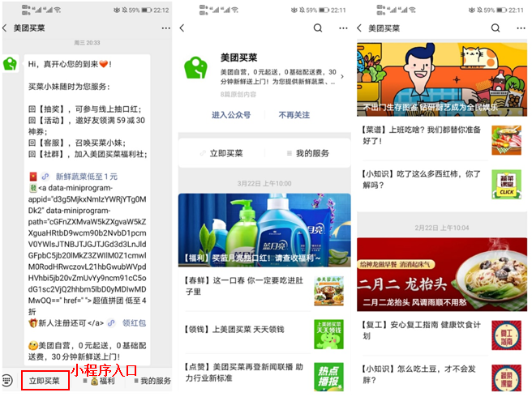
Task: Tap the 春鲜 article thumbnail
Action: [x=328, y=291]
